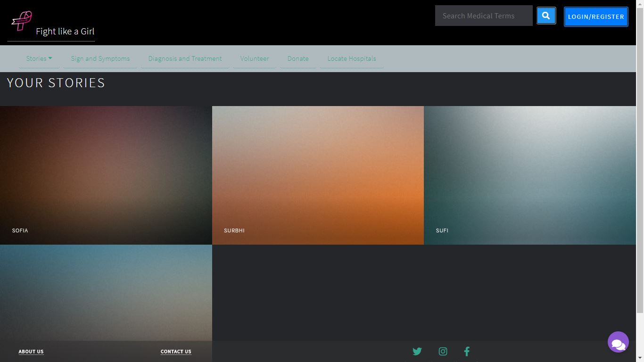Click the Fight like a Girl title
This screenshot has width=644, height=362.
(65, 31)
